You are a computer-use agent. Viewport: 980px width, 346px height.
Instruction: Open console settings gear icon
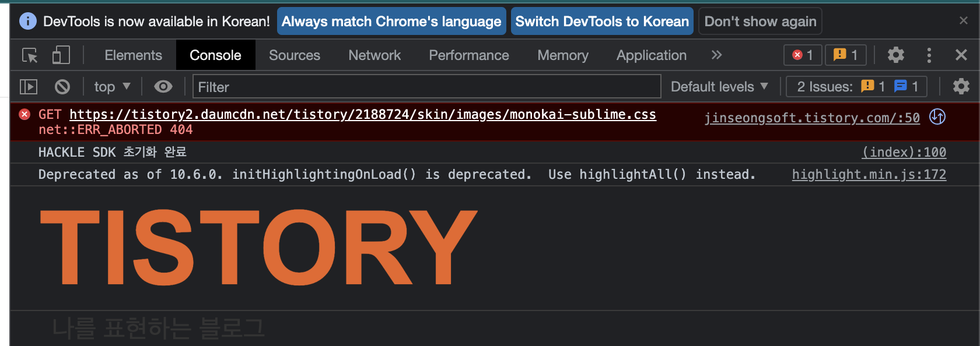tap(961, 87)
